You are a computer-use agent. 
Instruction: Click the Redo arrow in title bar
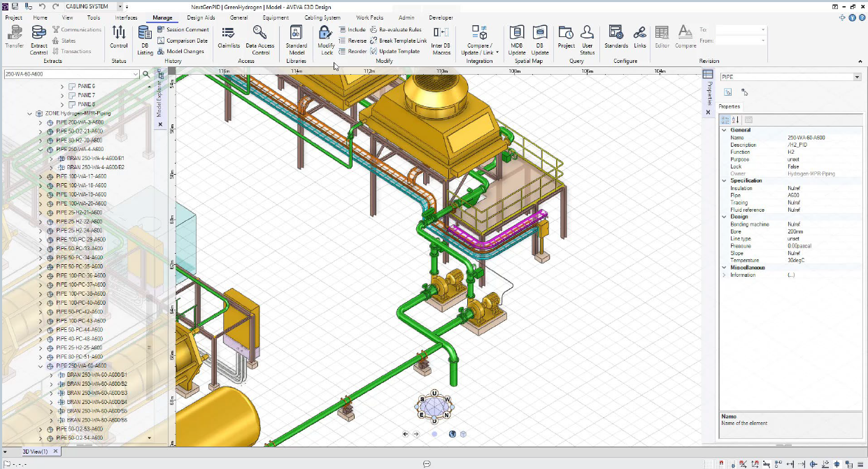(56, 6)
